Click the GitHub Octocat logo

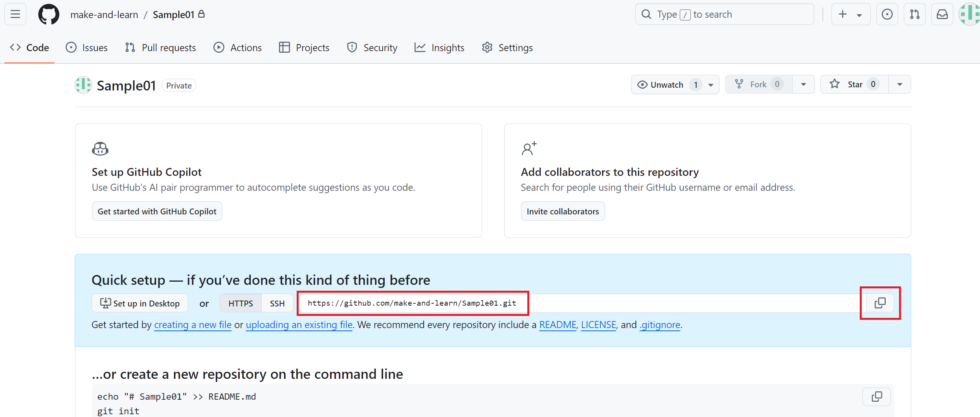(49, 15)
